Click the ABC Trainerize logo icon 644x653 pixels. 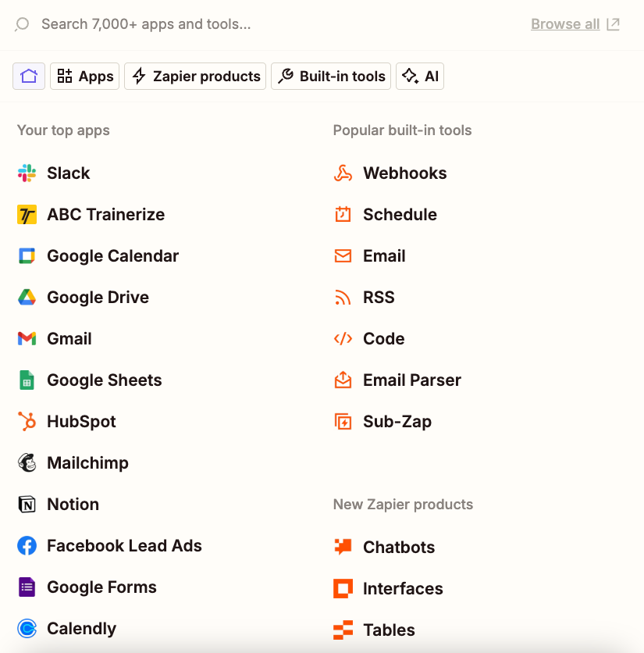click(27, 215)
